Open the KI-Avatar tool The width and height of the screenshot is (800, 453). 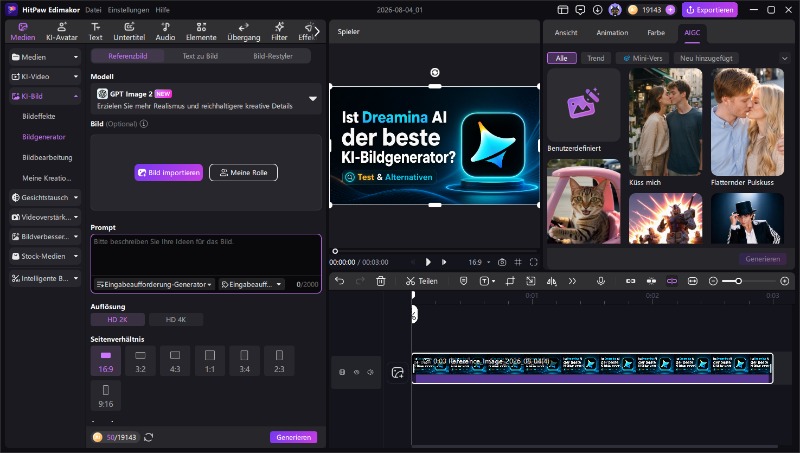[x=62, y=32]
